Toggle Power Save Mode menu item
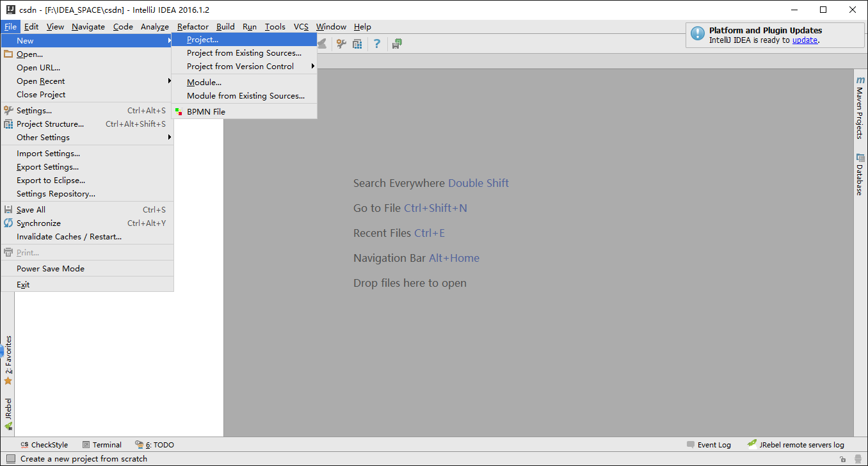 pyautogui.click(x=87, y=269)
